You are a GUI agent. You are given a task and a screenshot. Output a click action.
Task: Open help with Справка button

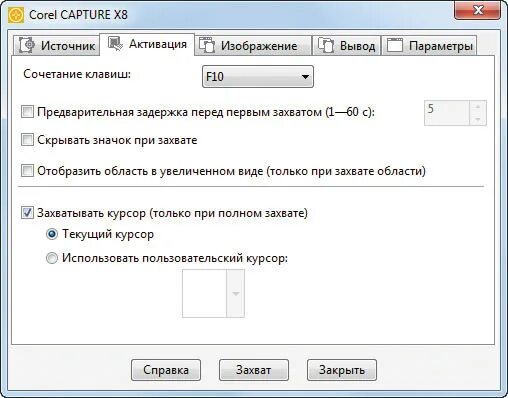click(x=166, y=370)
